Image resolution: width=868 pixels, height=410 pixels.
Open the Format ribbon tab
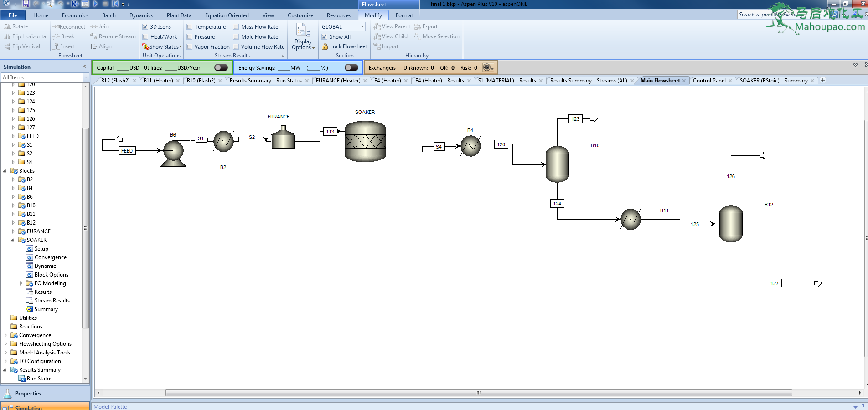[x=404, y=15]
